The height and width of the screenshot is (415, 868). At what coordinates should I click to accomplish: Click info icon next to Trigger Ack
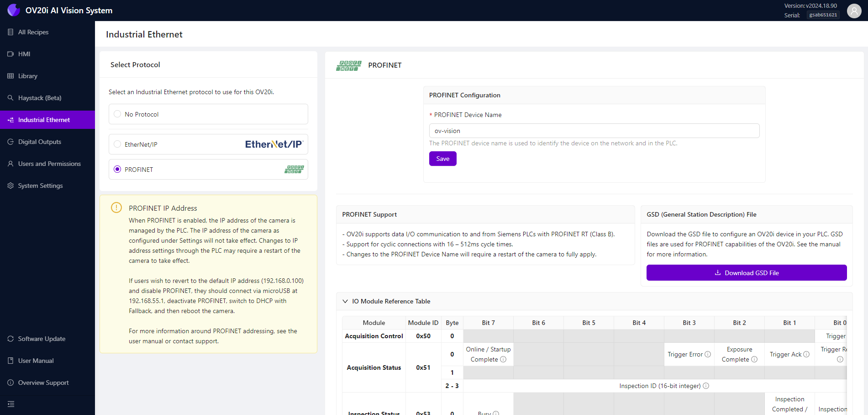(806, 354)
